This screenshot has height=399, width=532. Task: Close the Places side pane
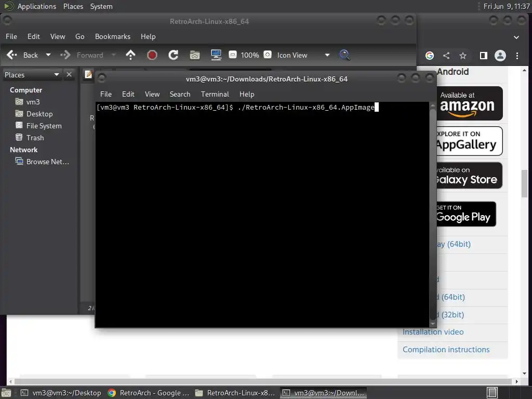[69, 74]
